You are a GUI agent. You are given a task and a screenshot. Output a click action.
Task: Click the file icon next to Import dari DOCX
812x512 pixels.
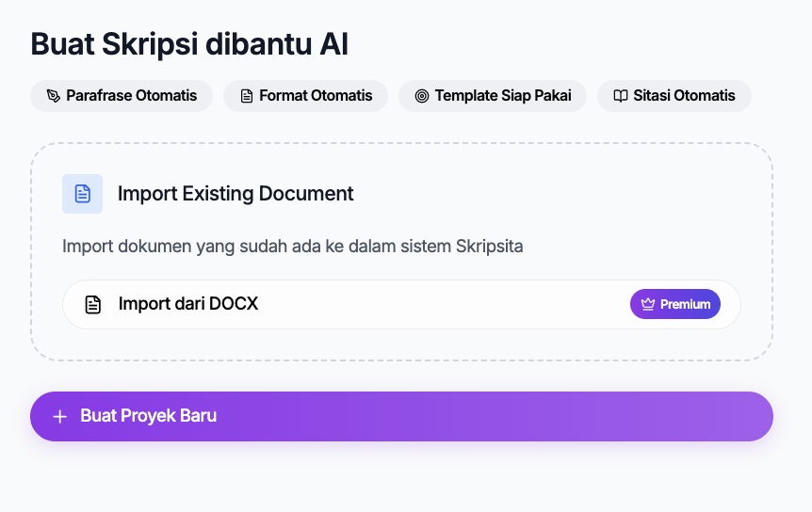pyautogui.click(x=93, y=304)
